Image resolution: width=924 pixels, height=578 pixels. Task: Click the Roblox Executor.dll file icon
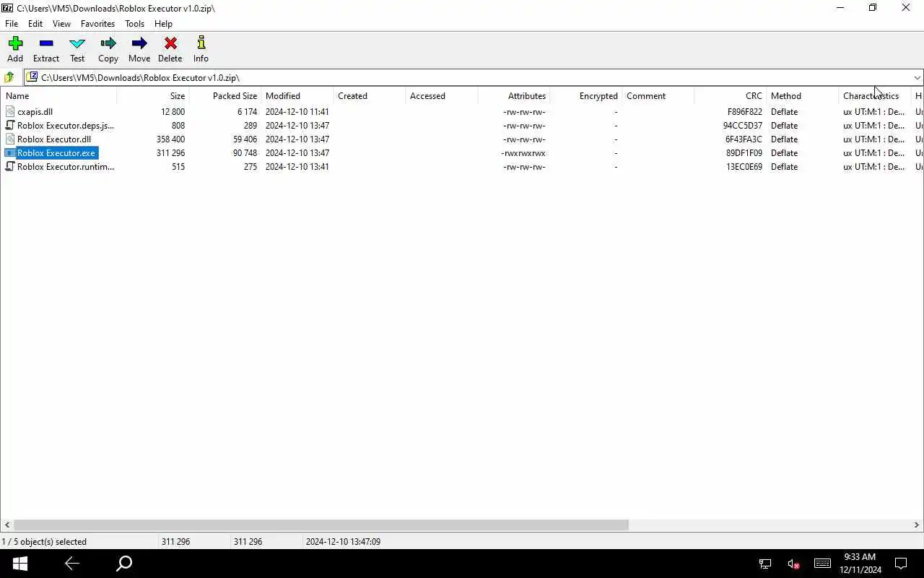coord(10,139)
